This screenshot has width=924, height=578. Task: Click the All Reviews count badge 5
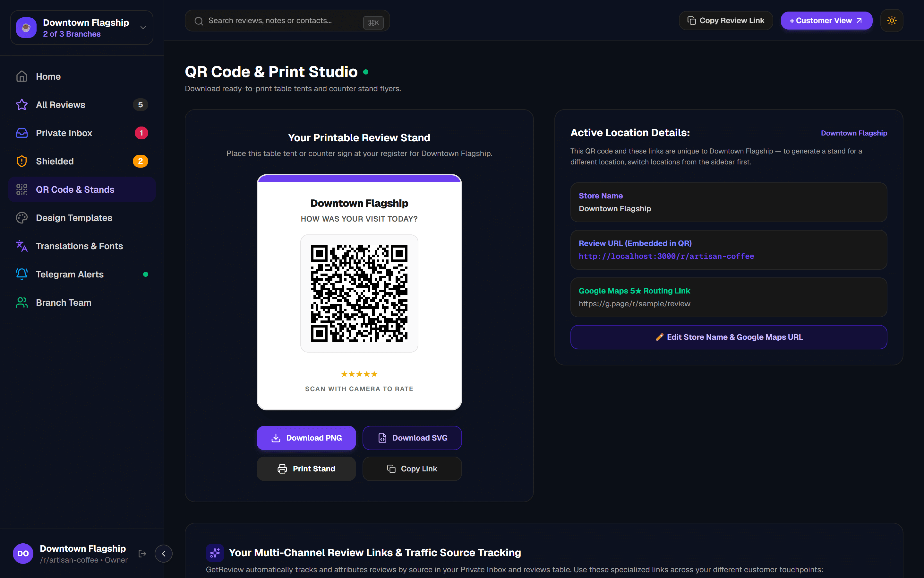[141, 105]
